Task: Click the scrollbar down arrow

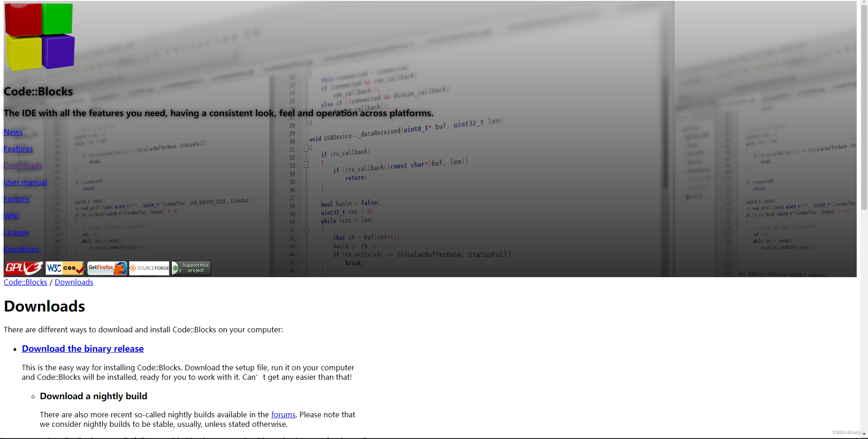Action: [864, 434]
